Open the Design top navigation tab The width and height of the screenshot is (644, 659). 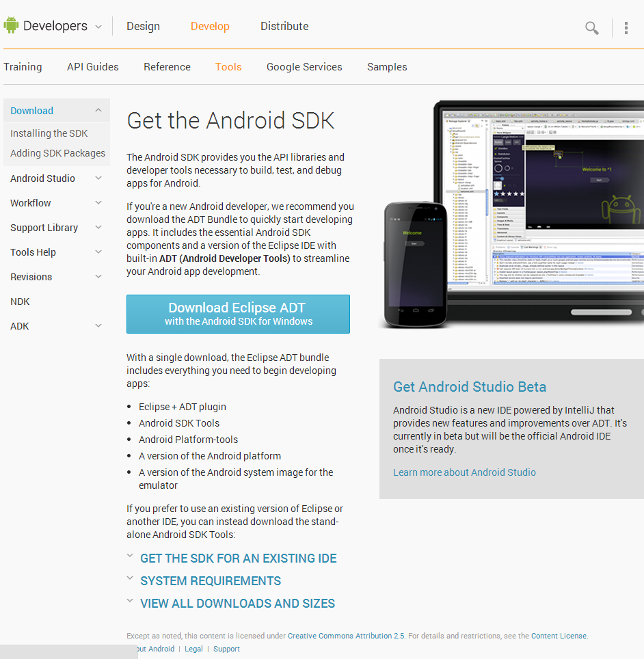pyautogui.click(x=144, y=26)
